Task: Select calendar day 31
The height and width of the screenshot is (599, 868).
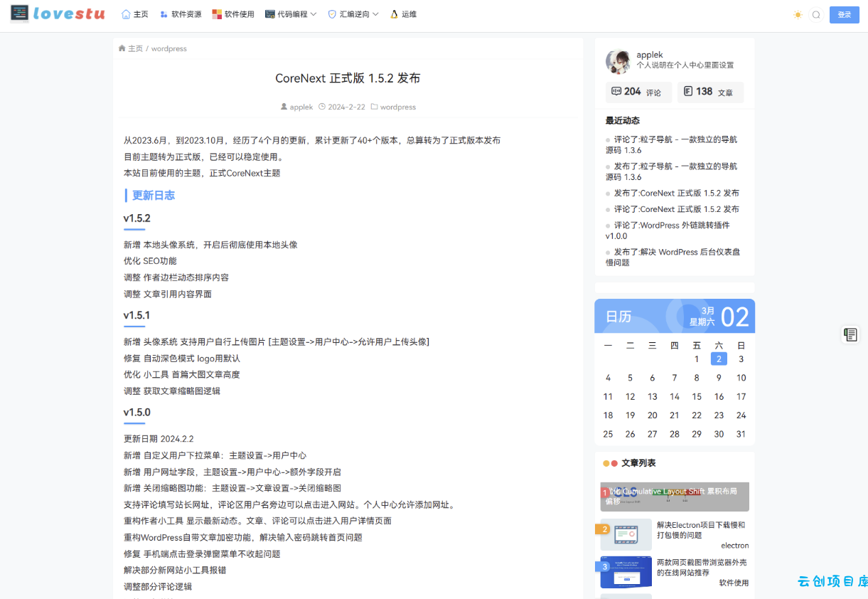Action: click(741, 434)
